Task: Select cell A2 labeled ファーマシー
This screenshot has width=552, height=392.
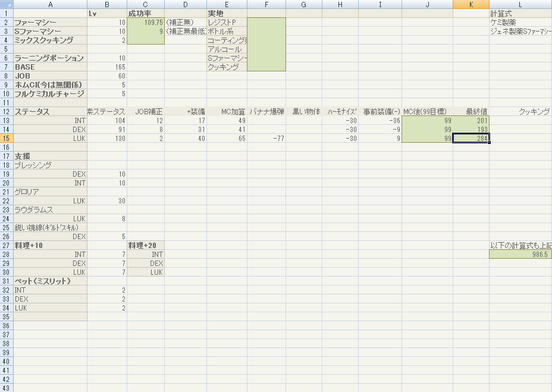Action: [x=51, y=22]
